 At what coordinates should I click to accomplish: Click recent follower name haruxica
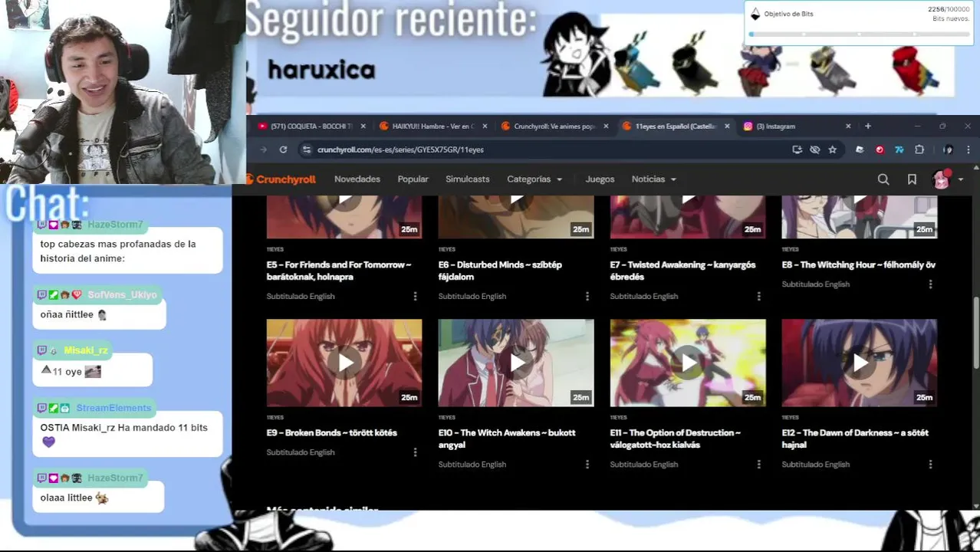tap(321, 71)
